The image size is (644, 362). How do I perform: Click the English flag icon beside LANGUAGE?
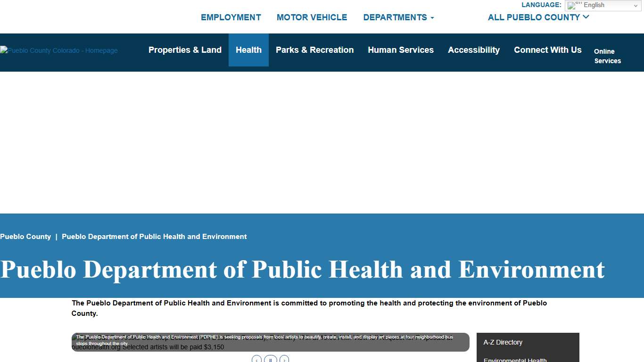tap(572, 6)
